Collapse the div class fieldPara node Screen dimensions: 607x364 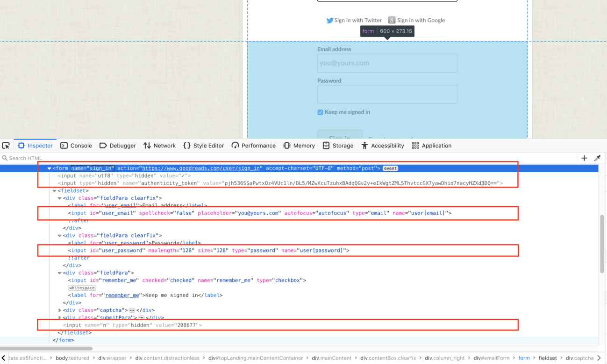pos(59,273)
